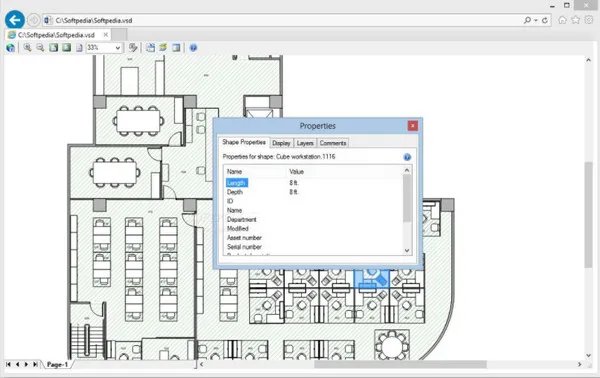Switch to the Layers tab
Screen dimensions: 600x378
point(305,143)
